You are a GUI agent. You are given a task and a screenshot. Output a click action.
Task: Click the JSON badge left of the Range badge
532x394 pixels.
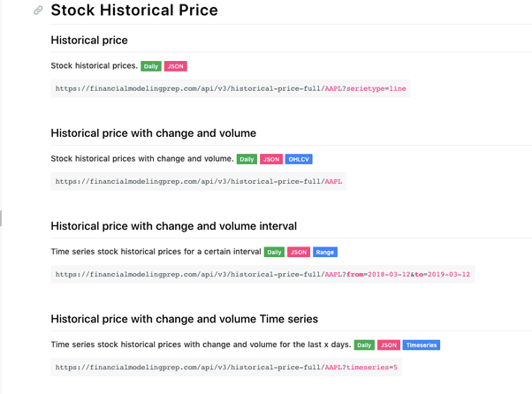tap(299, 252)
